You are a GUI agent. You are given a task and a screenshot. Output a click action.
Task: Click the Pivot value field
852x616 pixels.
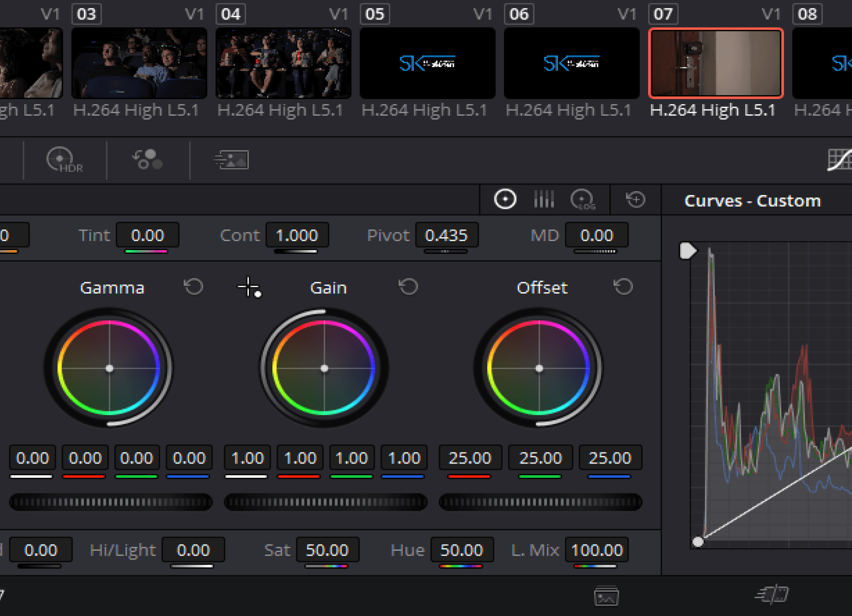(446, 236)
